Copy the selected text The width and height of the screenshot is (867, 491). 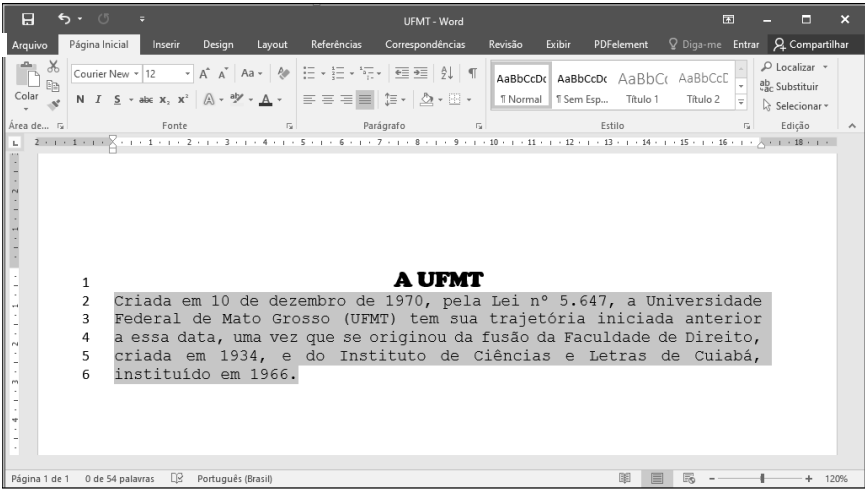click(x=53, y=86)
